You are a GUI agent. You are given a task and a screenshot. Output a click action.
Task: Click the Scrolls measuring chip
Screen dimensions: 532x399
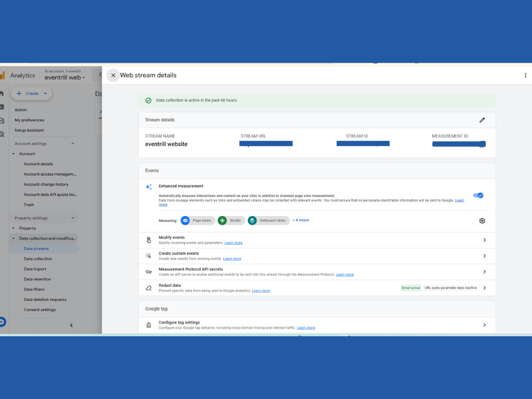(x=231, y=221)
